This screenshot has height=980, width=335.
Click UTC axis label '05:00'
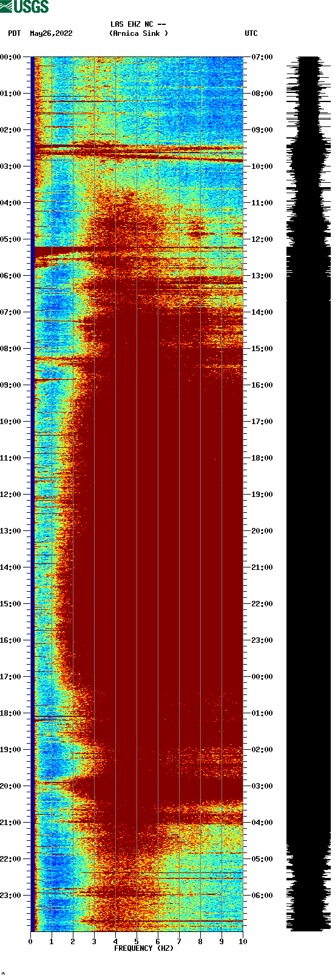point(262,859)
